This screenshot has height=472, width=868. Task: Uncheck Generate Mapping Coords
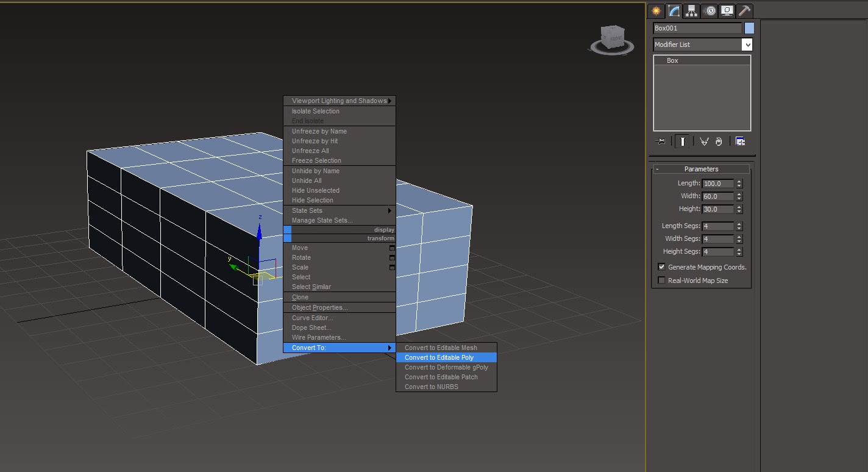661,266
